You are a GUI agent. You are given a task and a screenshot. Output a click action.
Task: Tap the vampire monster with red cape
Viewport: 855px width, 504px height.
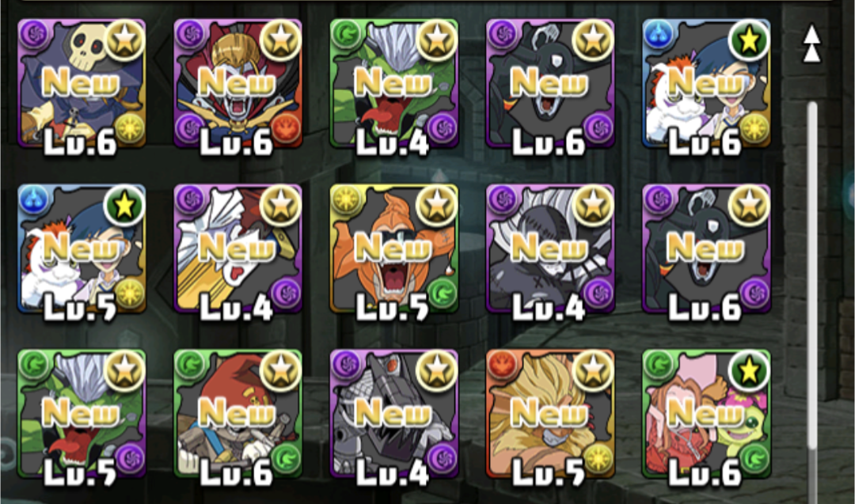point(237,84)
